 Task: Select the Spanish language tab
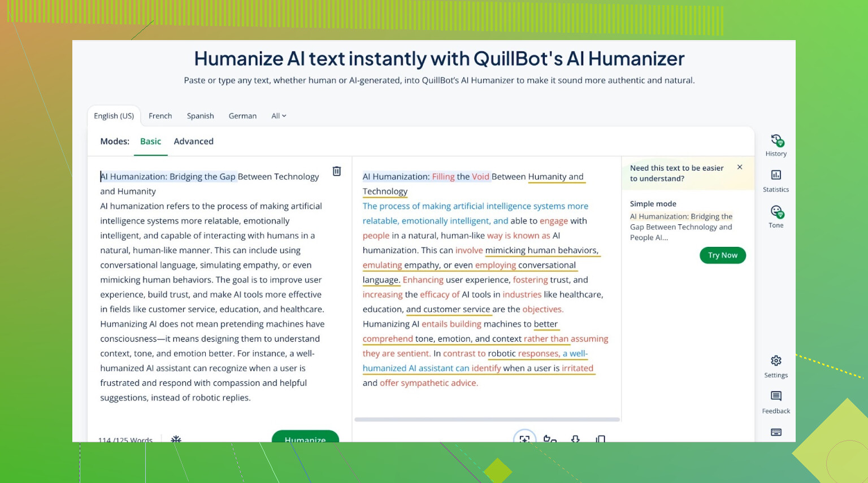[x=200, y=116]
